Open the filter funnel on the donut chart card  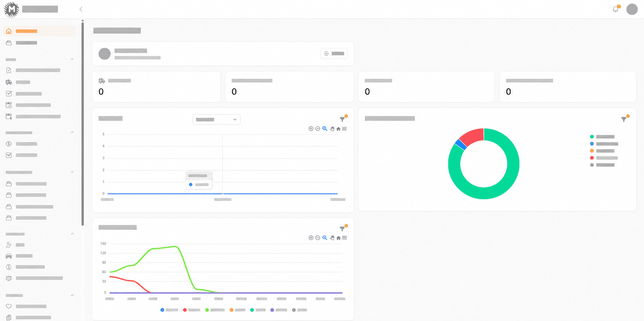[624, 119]
